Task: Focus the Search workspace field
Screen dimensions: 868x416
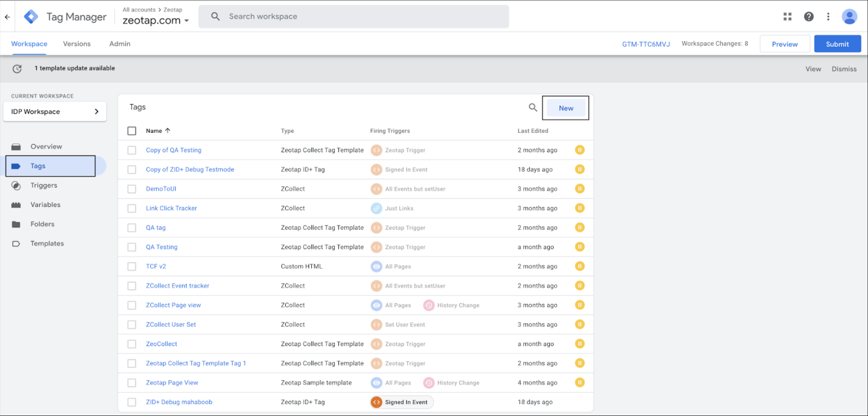Action: pos(354,17)
